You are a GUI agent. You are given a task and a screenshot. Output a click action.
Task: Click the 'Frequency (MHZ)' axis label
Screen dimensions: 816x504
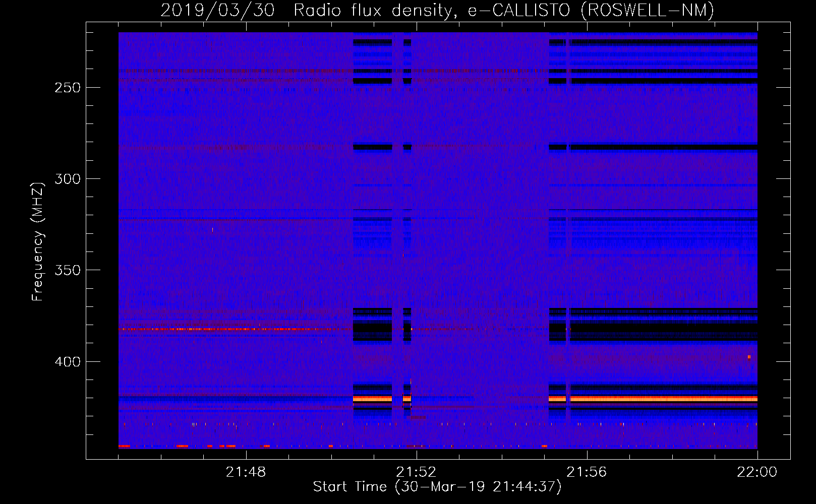click(38, 241)
